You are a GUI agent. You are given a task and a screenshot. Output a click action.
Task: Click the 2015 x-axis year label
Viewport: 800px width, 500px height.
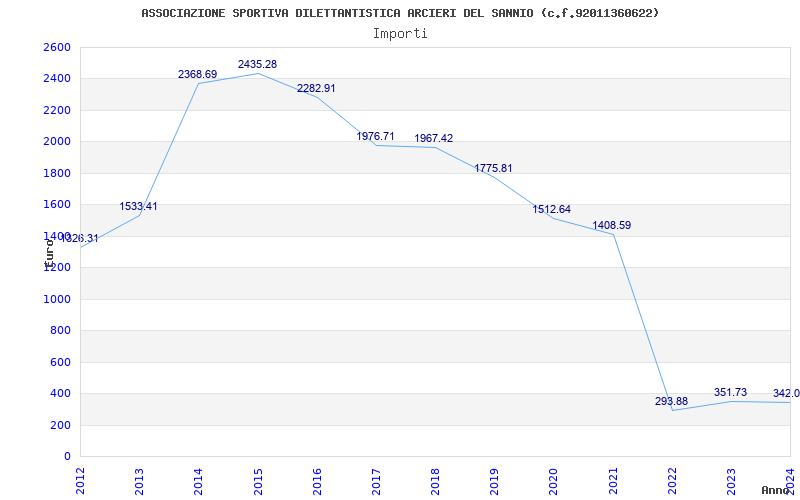click(258, 481)
